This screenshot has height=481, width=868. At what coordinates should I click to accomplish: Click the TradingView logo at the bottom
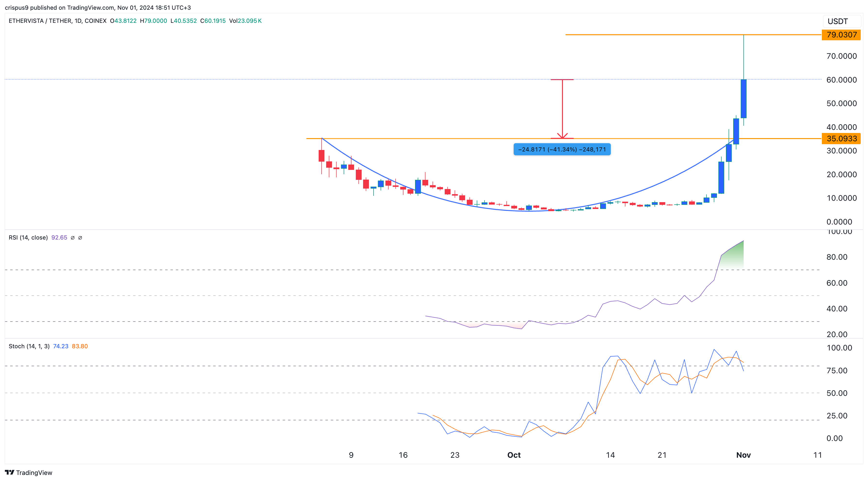pos(29,473)
